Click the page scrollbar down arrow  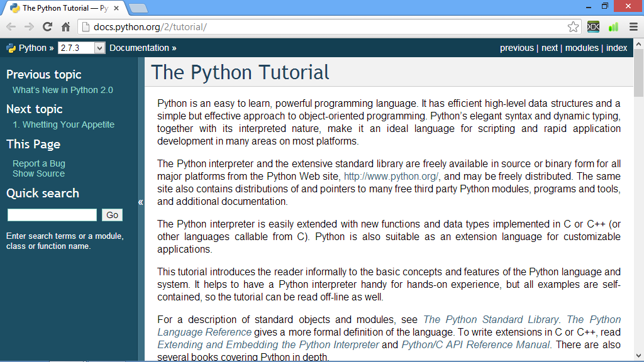[639, 356]
